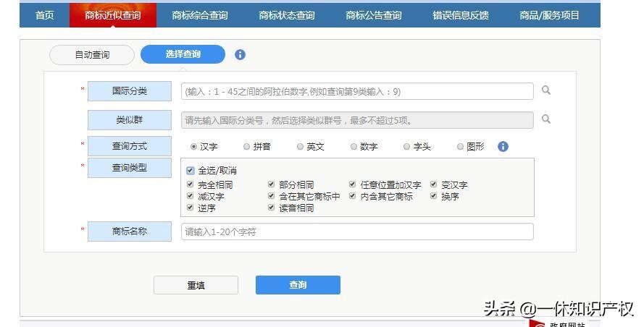Click the search magnifier for 国际分类
The height and width of the screenshot is (327, 644).
tap(545, 90)
